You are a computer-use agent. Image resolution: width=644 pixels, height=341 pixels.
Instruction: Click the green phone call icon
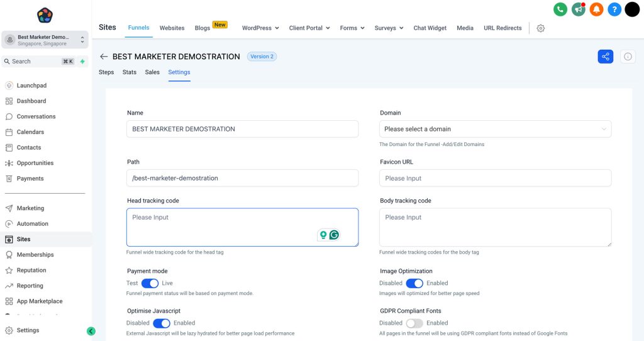560,9
